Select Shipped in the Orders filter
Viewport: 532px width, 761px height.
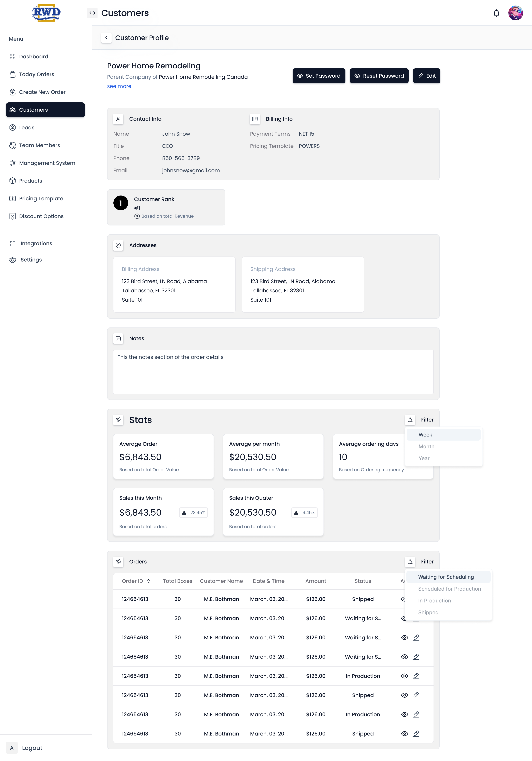pos(448,612)
